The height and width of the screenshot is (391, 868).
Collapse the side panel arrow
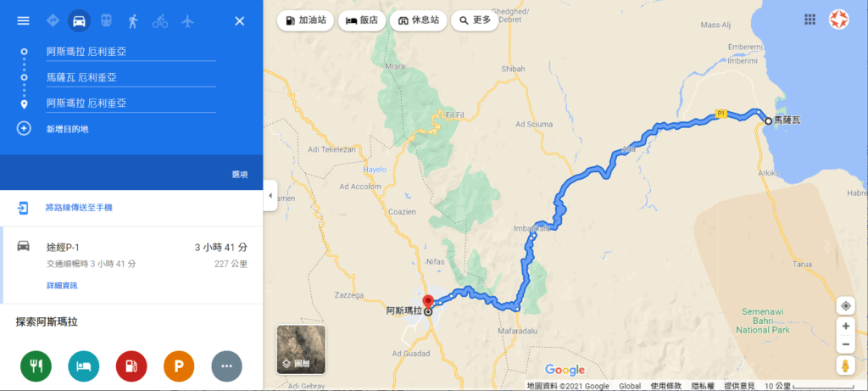click(270, 195)
